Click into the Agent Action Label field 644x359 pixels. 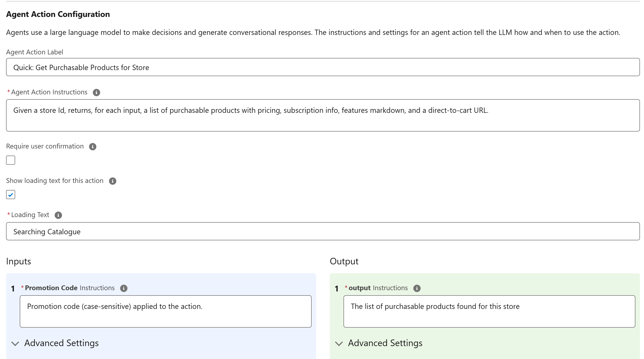click(x=323, y=67)
